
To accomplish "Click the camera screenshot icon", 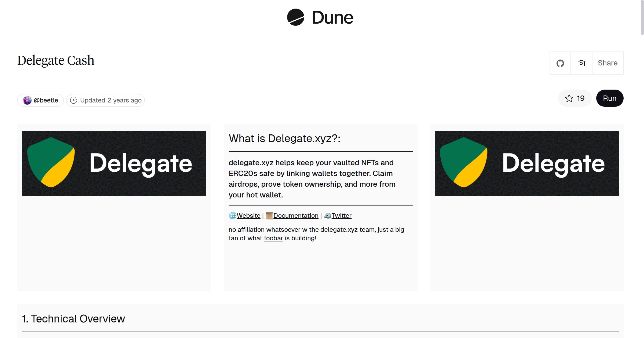I will [x=581, y=63].
